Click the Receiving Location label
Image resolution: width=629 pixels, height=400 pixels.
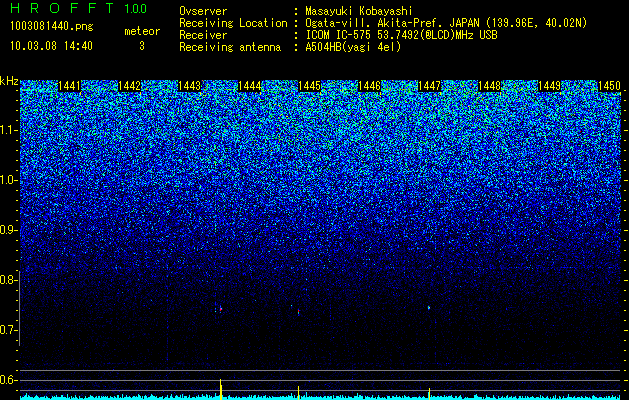(233, 23)
